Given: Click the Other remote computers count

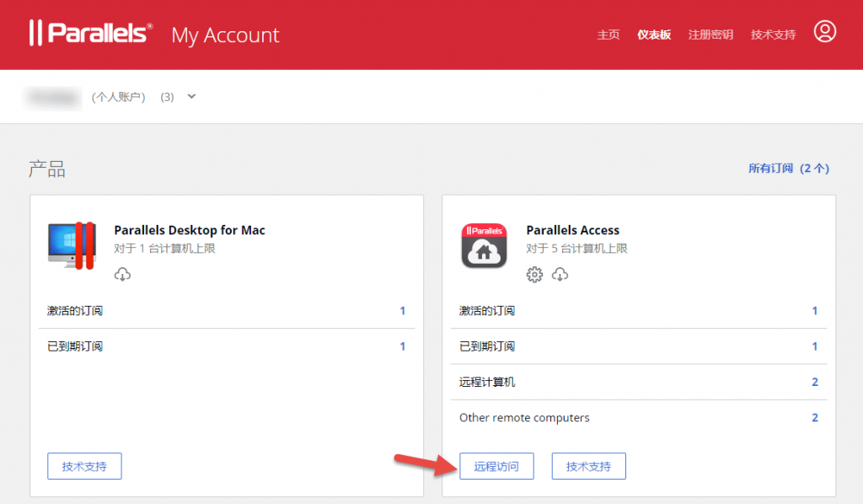Looking at the screenshot, I should click(x=814, y=417).
